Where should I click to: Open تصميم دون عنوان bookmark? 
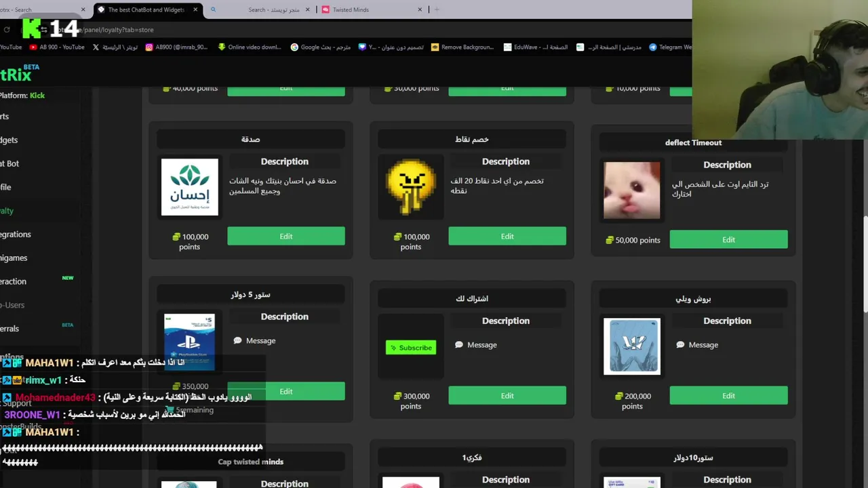(x=391, y=47)
